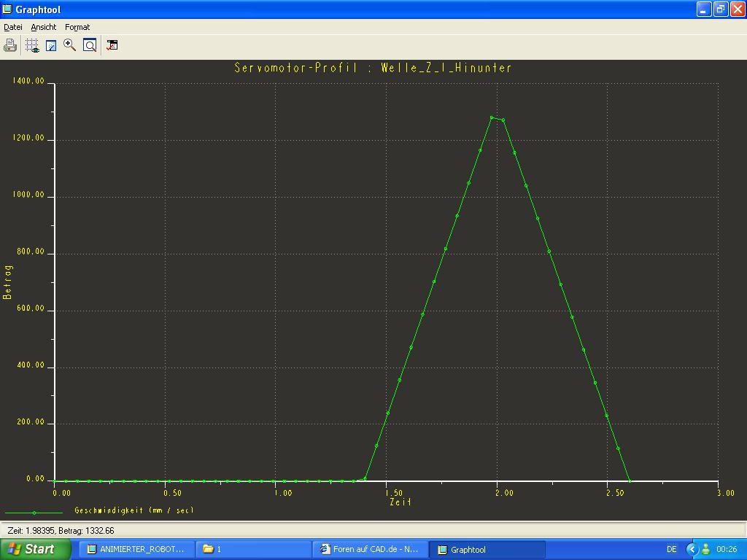Minimize the Graphtool window
The width and height of the screenshot is (747, 560).
pyautogui.click(x=704, y=9)
